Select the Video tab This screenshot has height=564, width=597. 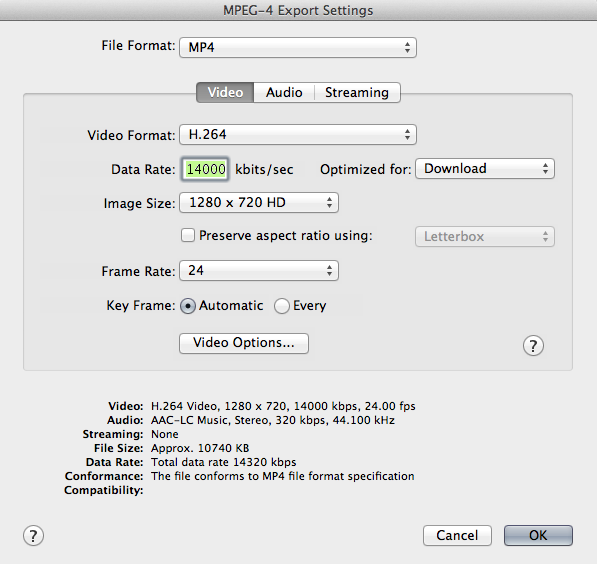tap(225, 93)
